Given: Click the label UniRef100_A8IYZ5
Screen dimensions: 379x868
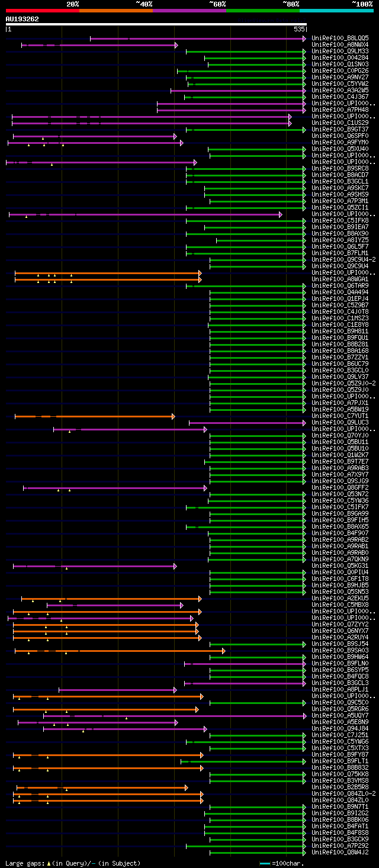Looking at the screenshot, I should (x=340, y=240).
